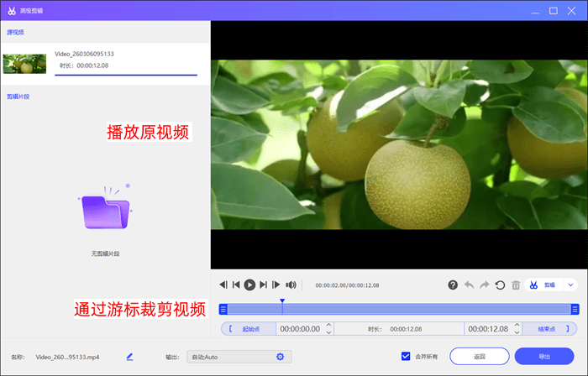Redo the last edit

click(485, 285)
